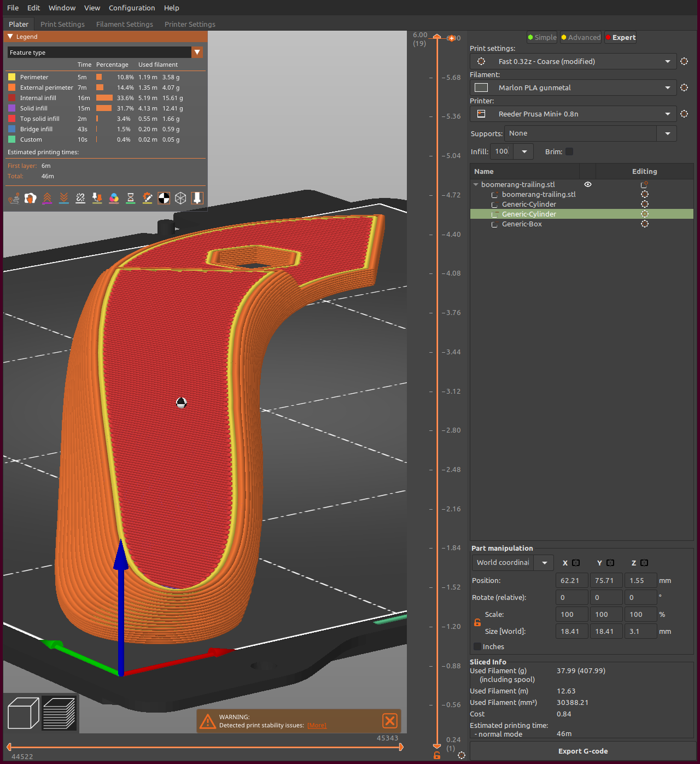Enable the Brim checkbox

coord(569,151)
